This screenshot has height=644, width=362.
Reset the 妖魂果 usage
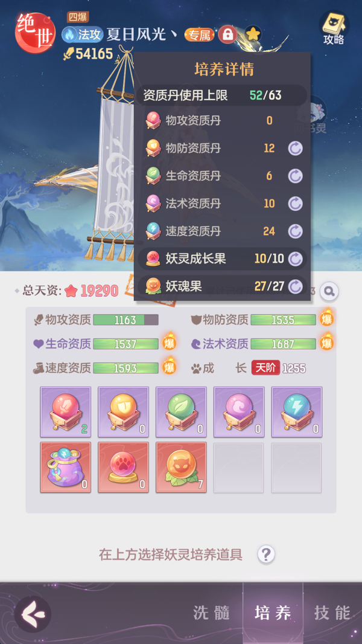pyautogui.click(x=295, y=286)
